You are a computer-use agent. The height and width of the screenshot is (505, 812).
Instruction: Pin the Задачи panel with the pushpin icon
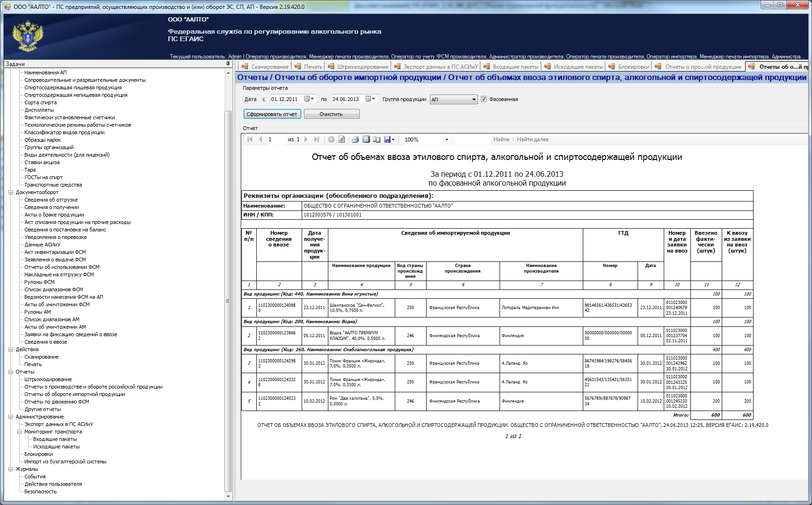coord(228,64)
